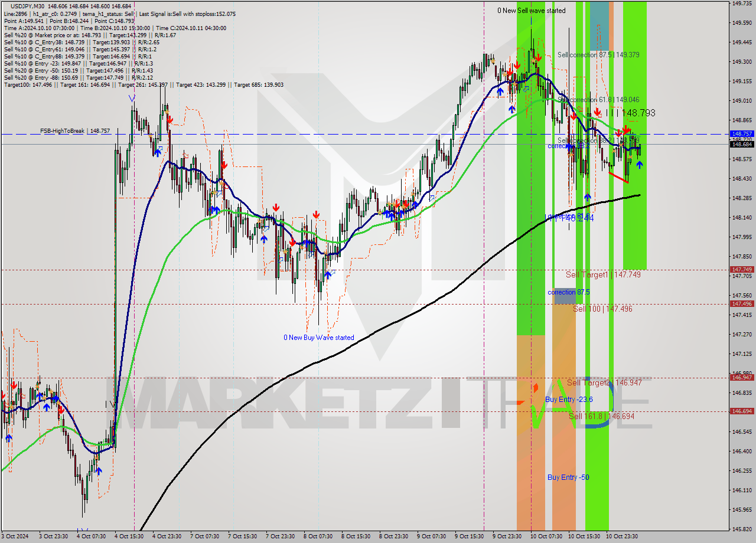The width and height of the screenshot is (756, 543).
Task: Click the '7 Oct 15:30' time axis label
Action: 242,537
